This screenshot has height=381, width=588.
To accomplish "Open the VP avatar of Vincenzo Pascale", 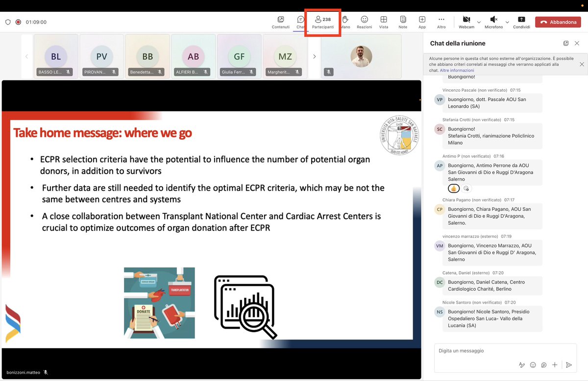I will 440,100.
